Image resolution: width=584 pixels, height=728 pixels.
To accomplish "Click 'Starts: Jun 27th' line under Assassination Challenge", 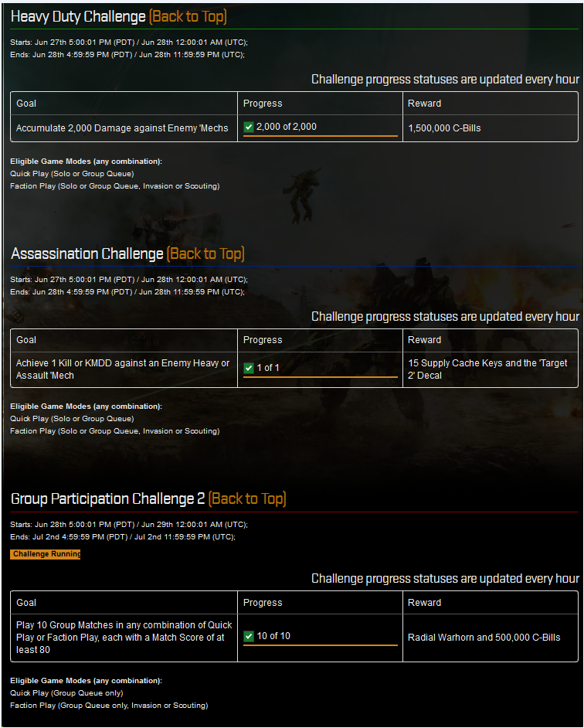I will pos(129,280).
